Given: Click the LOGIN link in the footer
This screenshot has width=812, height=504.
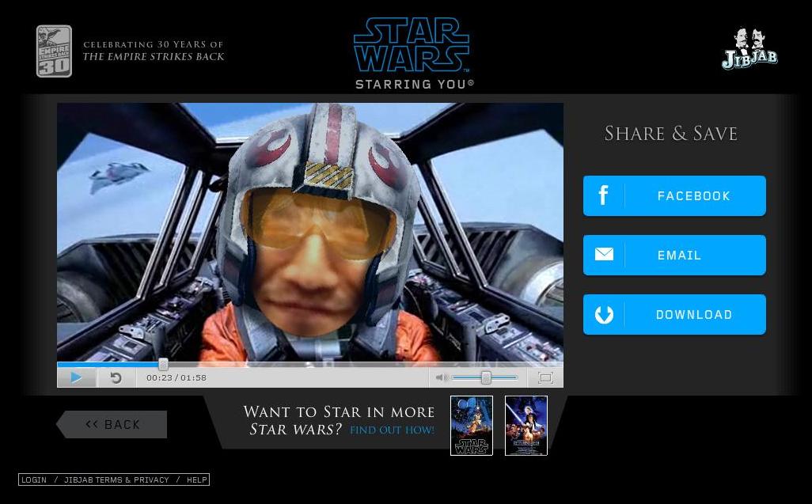Looking at the screenshot, I should (x=34, y=479).
